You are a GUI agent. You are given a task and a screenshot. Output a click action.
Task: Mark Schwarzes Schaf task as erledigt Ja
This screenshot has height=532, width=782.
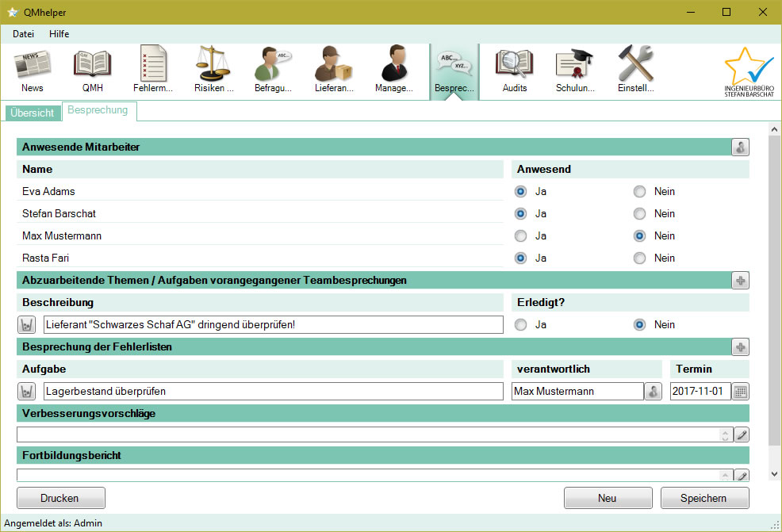(521, 324)
